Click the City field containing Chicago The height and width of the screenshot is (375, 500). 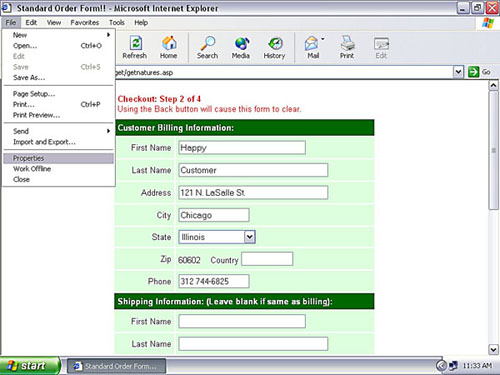[x=214, y=215]
